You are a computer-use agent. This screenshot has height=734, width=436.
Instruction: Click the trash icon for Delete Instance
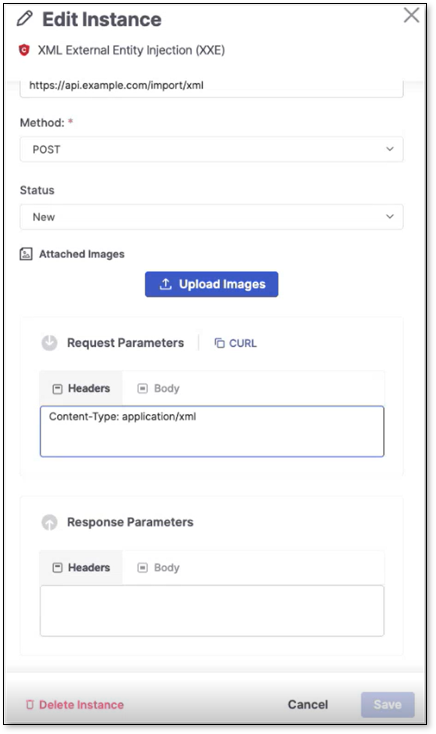30,705
